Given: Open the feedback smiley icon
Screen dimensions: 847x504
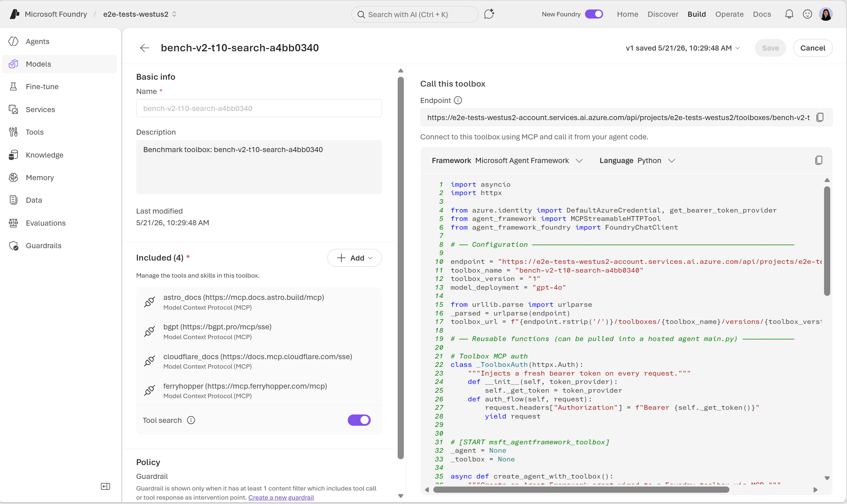Looking at the screenshot, I should (x=807, y=14).
